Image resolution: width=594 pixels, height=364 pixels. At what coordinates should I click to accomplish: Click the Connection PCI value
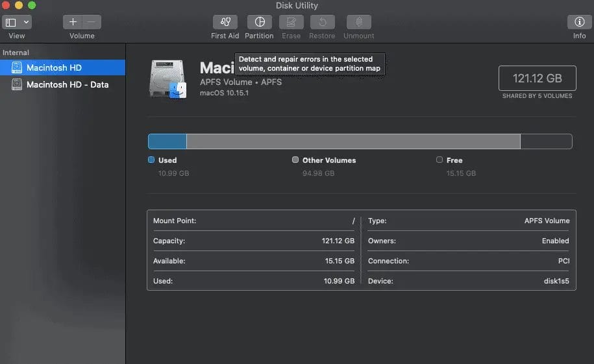point(563,261)
